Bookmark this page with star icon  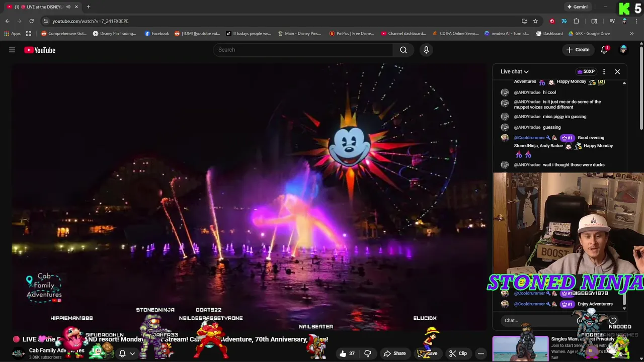click(x=535, y=21)
